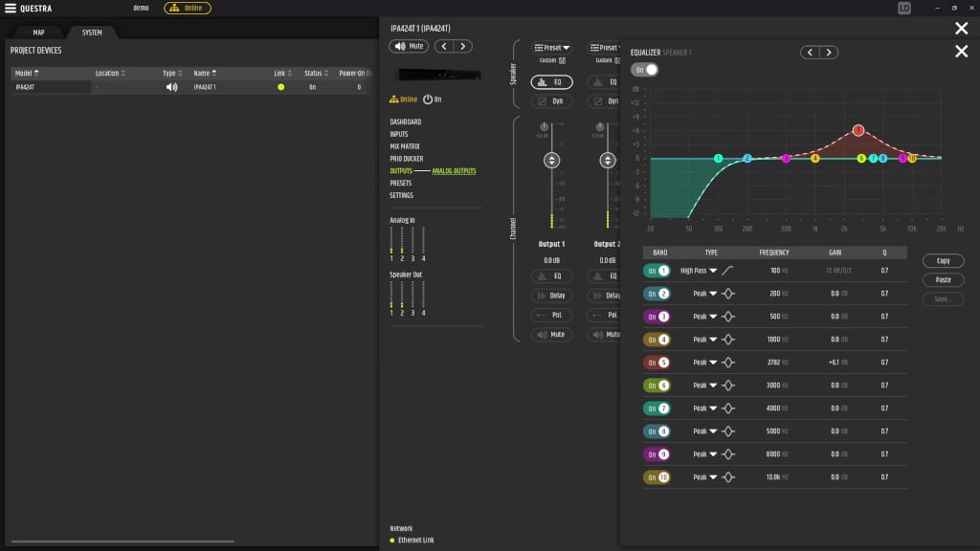Image resolution: width=980 pixels, height=551 pixels.
Task: Click the device Mute speaker button
Action: 409,46
